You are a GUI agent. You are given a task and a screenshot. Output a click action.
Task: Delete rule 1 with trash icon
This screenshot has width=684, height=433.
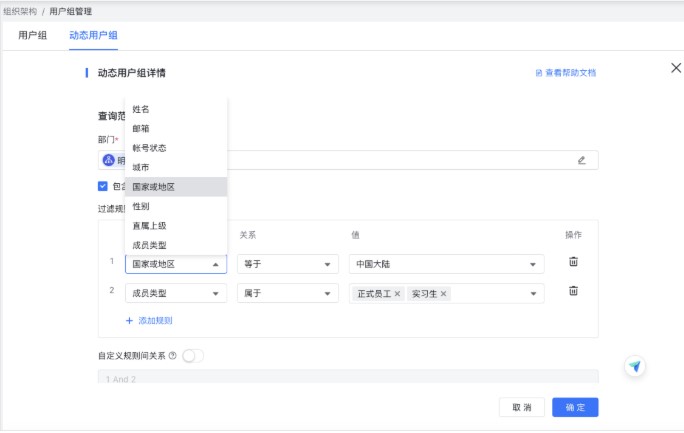point(573,262)
